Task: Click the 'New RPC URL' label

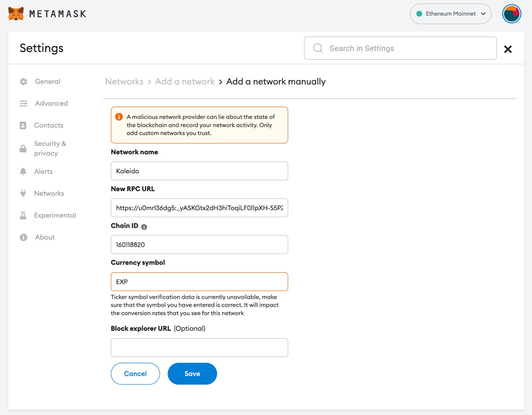Action: 133,189
